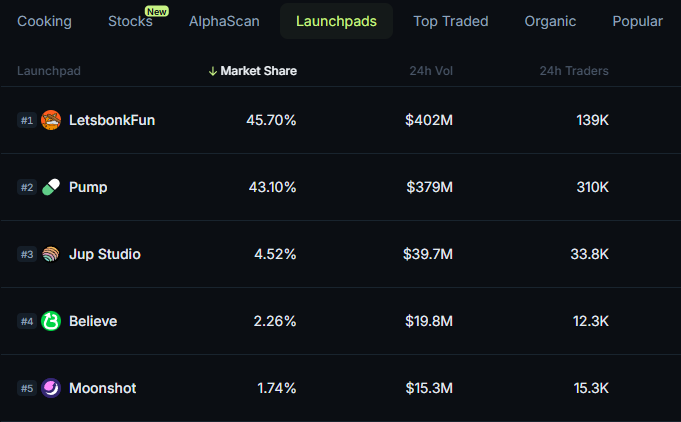This screenshot has height=422, width=681.
Task: Open the Jup Studio launchpad name
Action: (105, 254)
